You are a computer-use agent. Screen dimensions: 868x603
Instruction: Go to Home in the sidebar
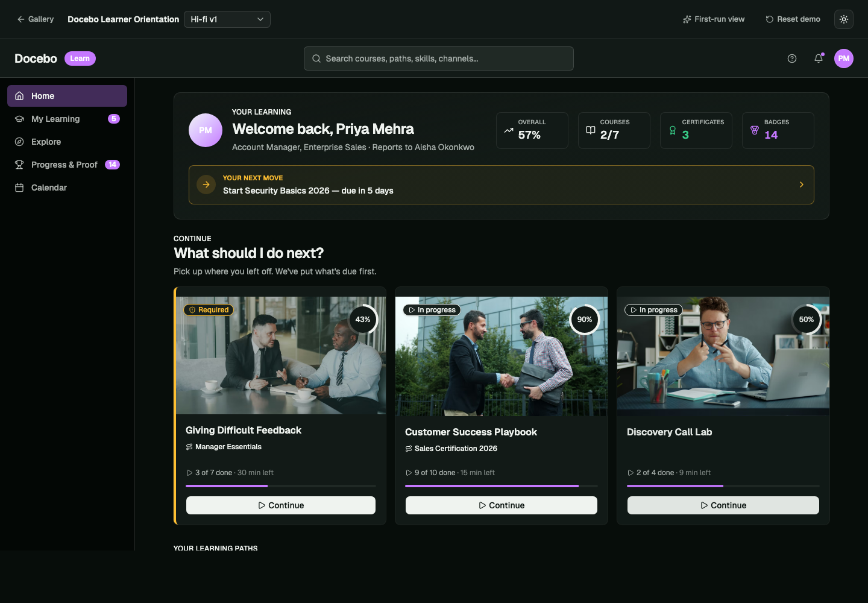[x=67, y=96]
